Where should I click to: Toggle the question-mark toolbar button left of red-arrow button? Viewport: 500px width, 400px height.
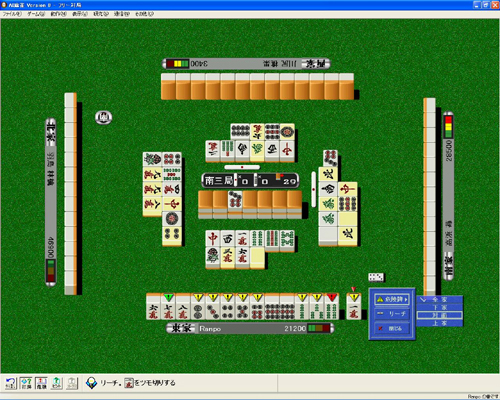tap(26, 383)
